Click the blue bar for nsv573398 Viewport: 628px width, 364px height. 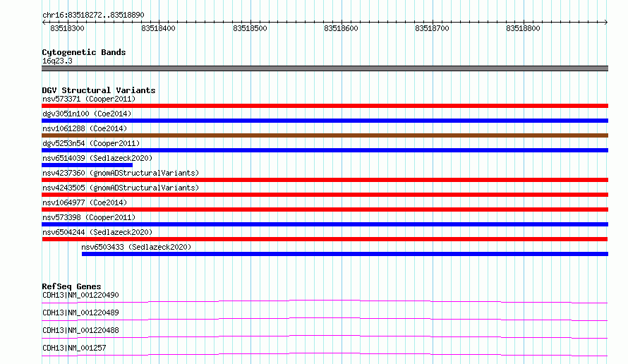click(325, 224)
